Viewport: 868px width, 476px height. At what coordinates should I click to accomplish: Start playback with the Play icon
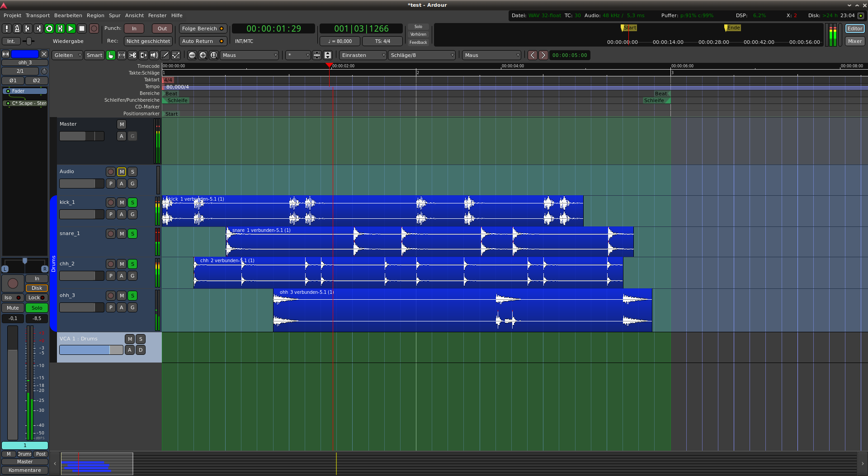pyautogui.click(x=71, y=28)
